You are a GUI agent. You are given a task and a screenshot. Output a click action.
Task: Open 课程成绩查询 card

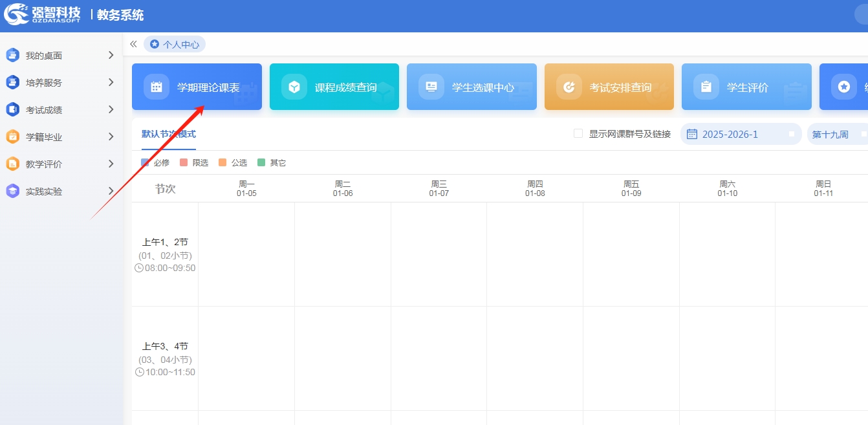click(334, 87)
